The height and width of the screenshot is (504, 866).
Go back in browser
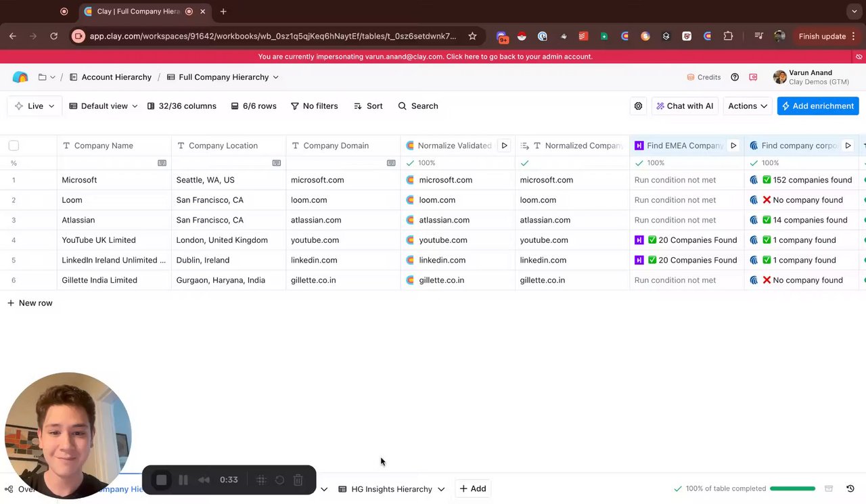click(13, 36)
